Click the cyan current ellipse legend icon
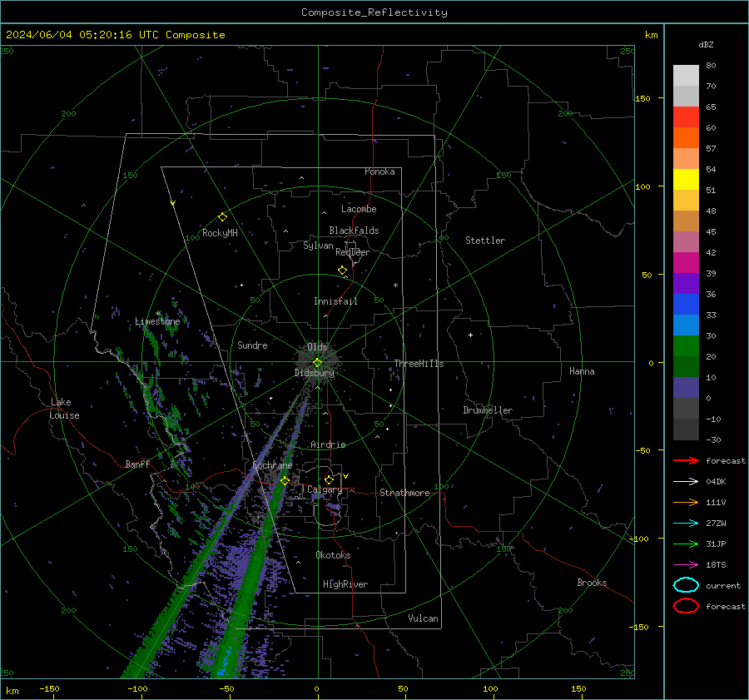Image resolution: width=749 pixels, height=700 pixels. [686, 585]
